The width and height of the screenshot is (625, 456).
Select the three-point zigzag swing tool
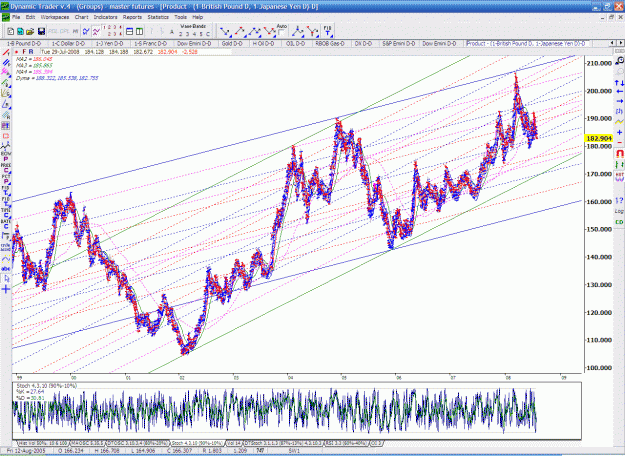[x=254, y=31]
